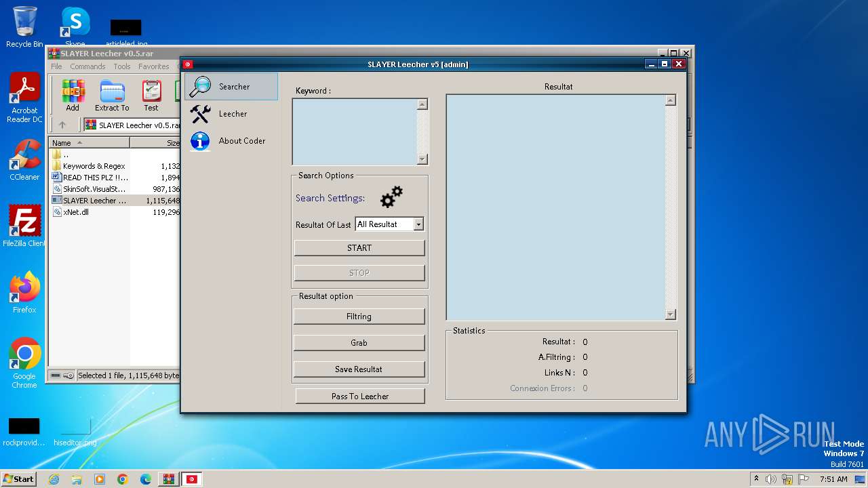Open WinRAR Favorites menu
The height and width of the screenshot is (488, 868).
(154, 66)
